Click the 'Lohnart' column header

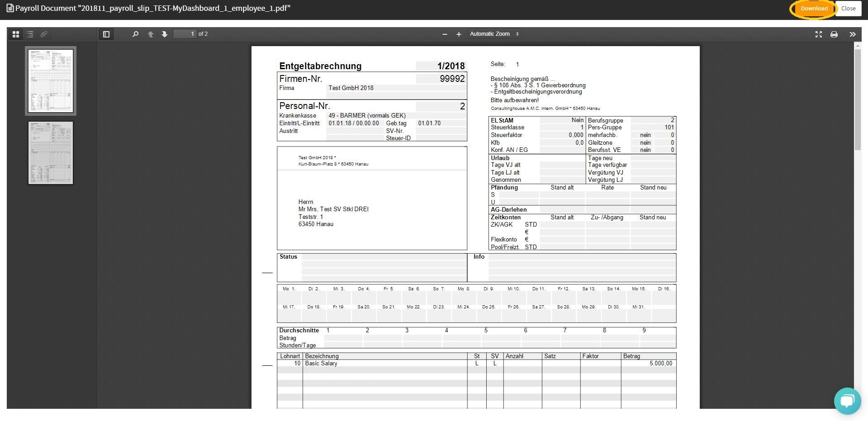click(290, 356)
